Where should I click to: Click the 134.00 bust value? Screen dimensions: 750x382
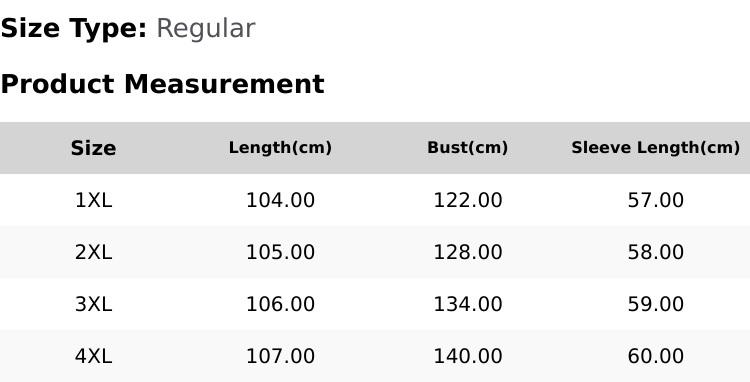pos(468,304)
